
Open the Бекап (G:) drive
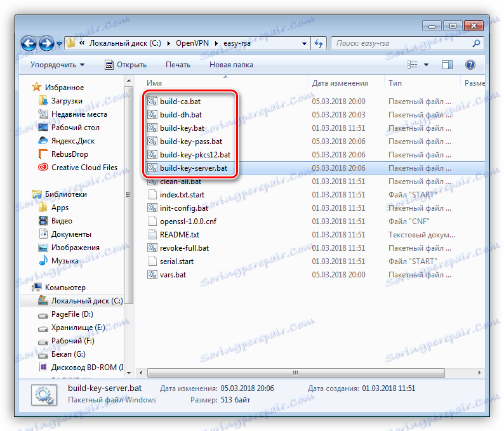68,354
